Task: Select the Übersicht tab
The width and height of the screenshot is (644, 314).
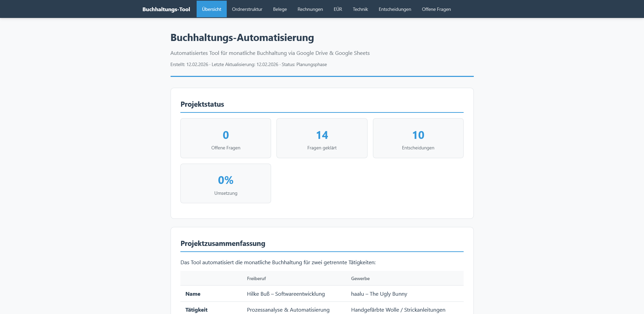Action: [212, 9]
